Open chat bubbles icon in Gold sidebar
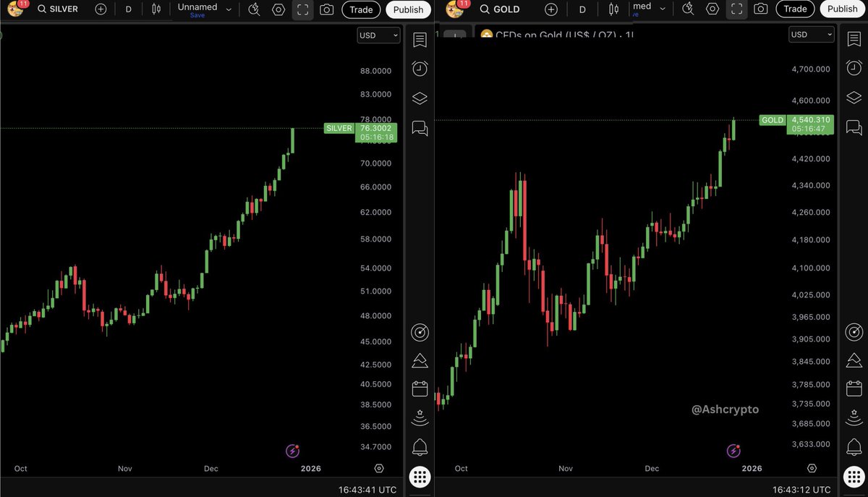Image resolution: width=868 pixels, height=497 pixels. point(854,128)
